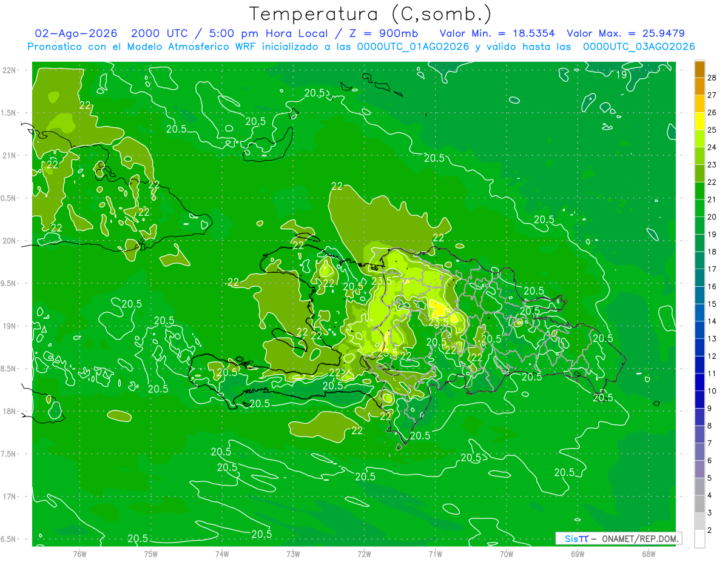Select 'Valor Max. = 25.9479' text
Image resolution: width=728 pixels, height=562 pixels.
pos(625,33)
